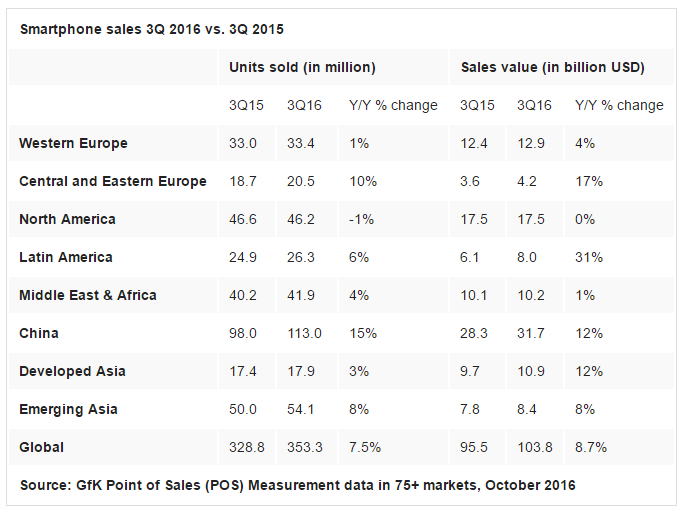Click the Western Europe row label
The height and width of the screenshot is (512, 682).
pyautogui.click(x=73, y=143)
